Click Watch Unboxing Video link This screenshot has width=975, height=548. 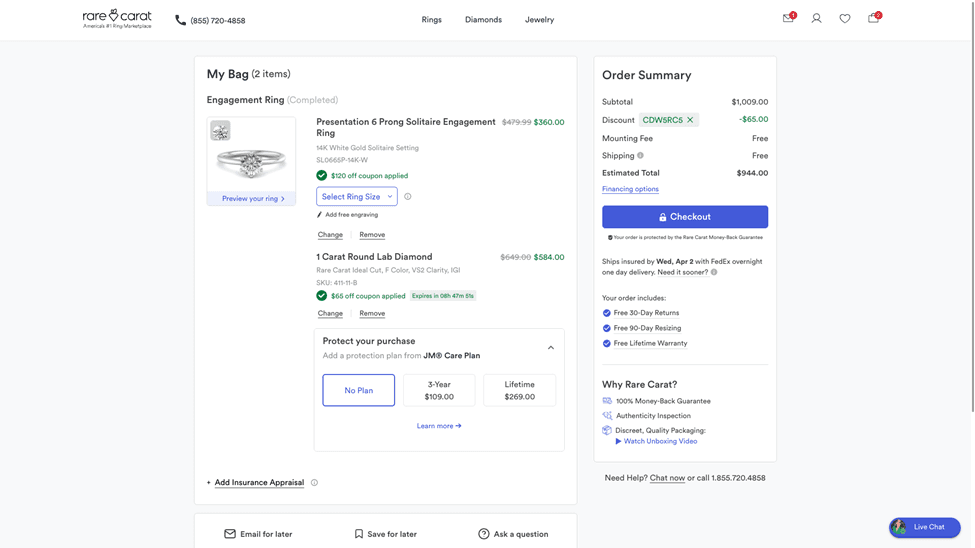point(660,441)
